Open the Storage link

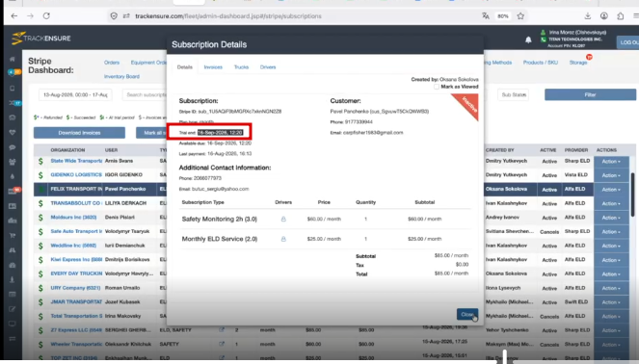(578, 63)
